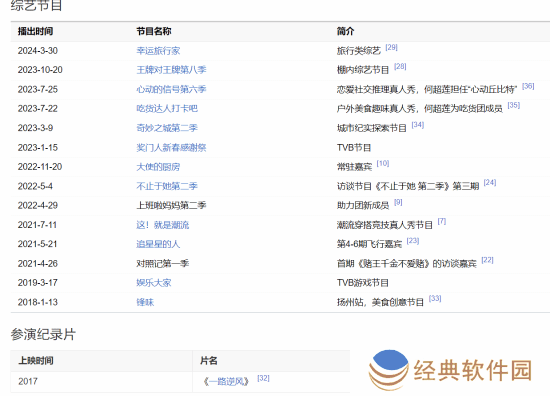
Task: Click reference [9] after 助力团新成员
Action: point(398,202)
